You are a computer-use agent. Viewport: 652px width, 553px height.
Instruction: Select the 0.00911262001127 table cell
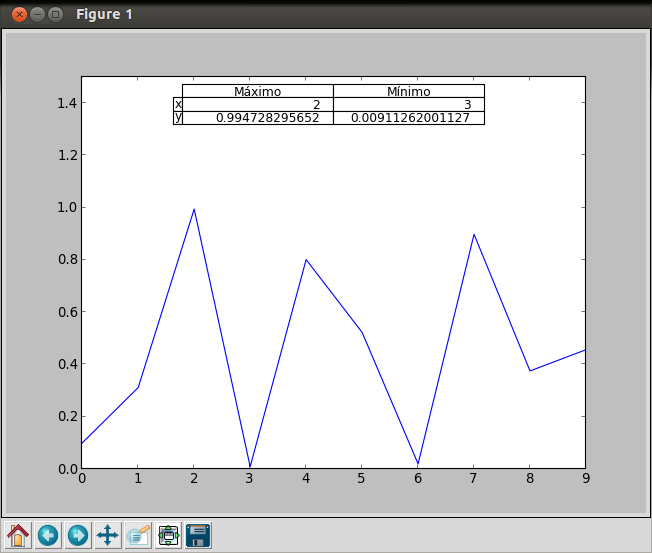(409, 118)
